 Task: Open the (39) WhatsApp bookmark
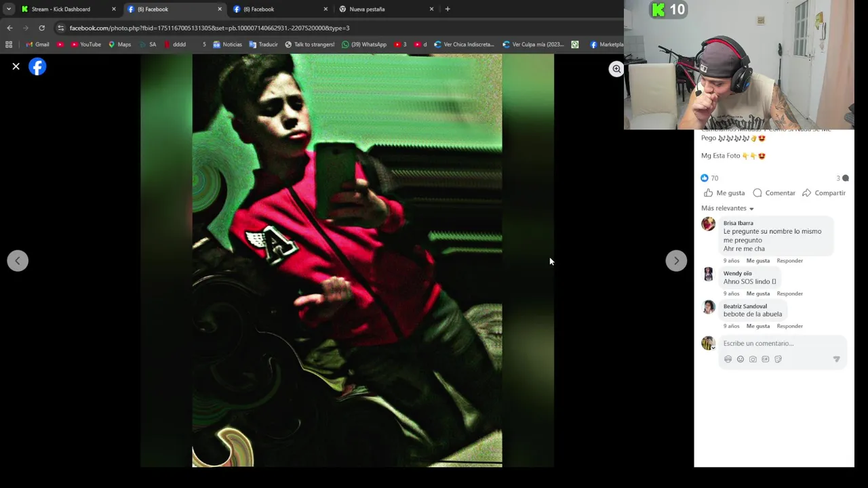pyautogui.click(x=364, y=45)
